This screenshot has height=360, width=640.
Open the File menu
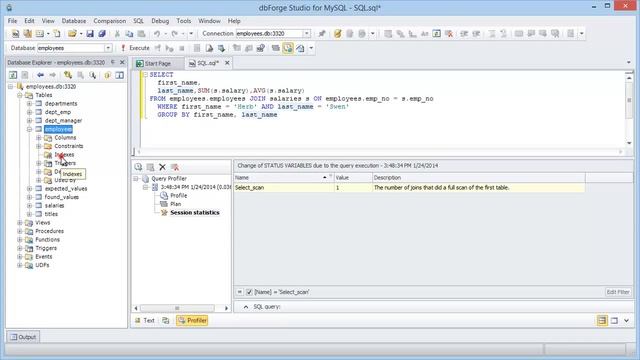(x=12, y=21)
